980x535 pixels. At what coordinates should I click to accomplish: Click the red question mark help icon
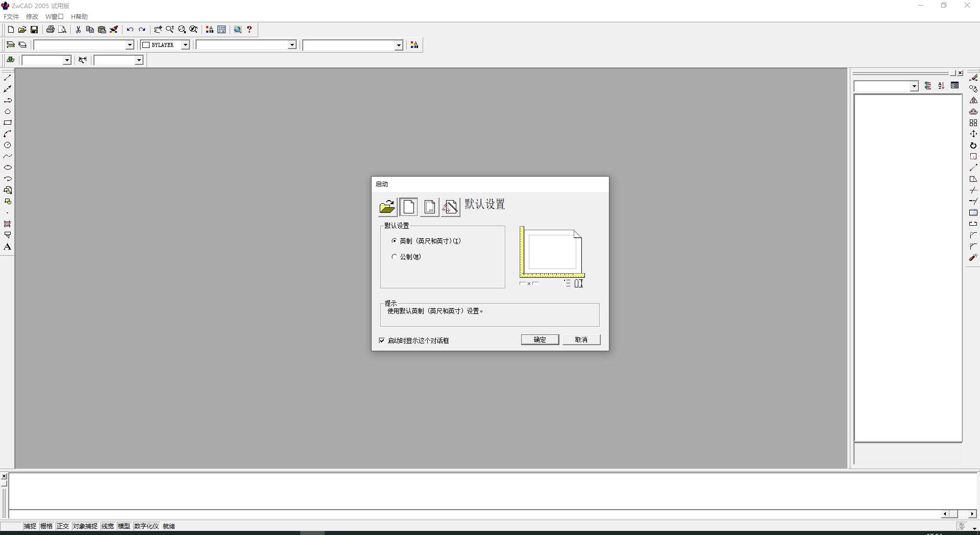click(250, 30)
